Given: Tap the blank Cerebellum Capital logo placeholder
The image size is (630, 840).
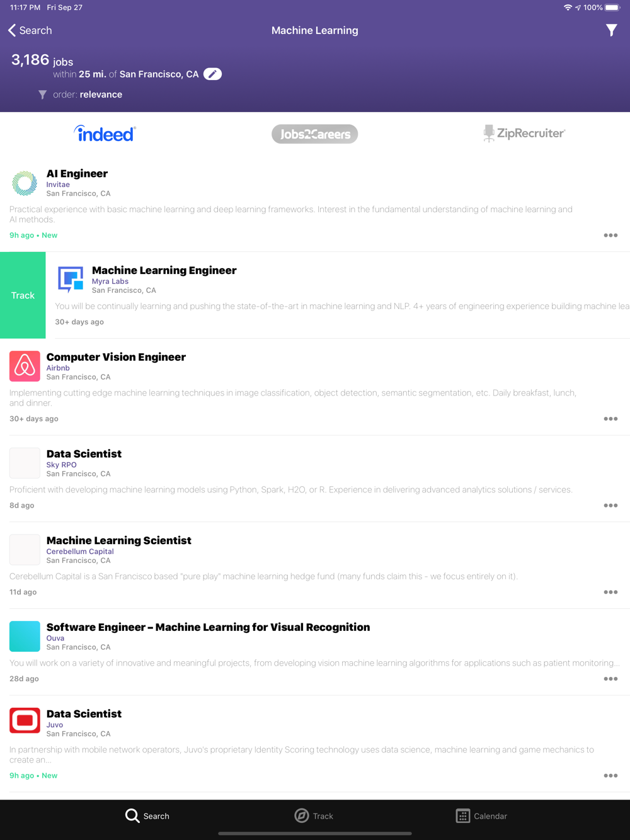Looking at the screenshot, I should [x=25, y=550].
